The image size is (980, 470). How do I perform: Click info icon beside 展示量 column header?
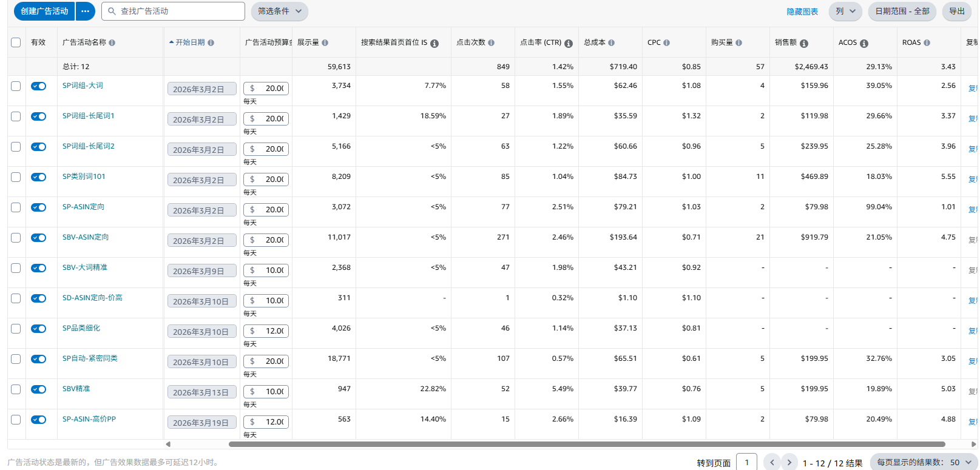click(x=325, y=43)
